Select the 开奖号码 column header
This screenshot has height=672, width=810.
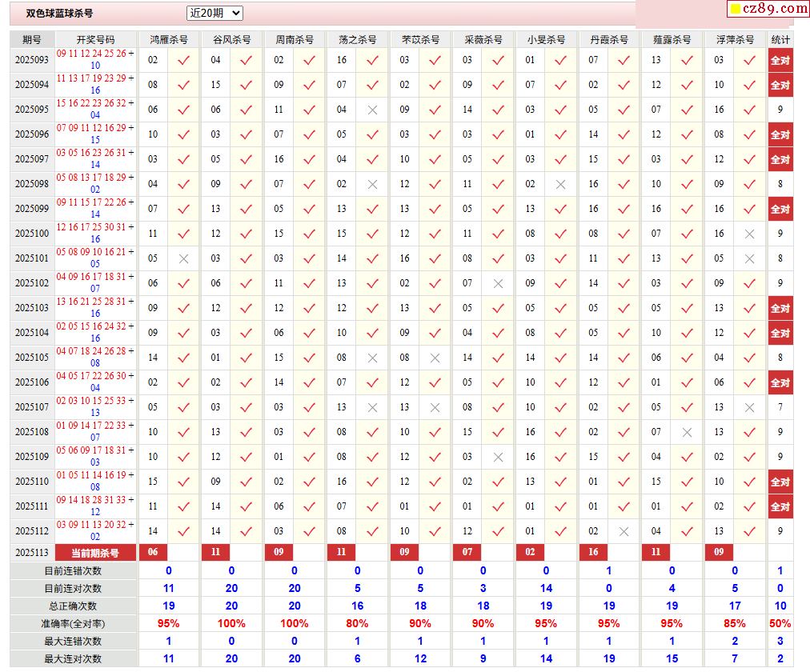[95, 39]
